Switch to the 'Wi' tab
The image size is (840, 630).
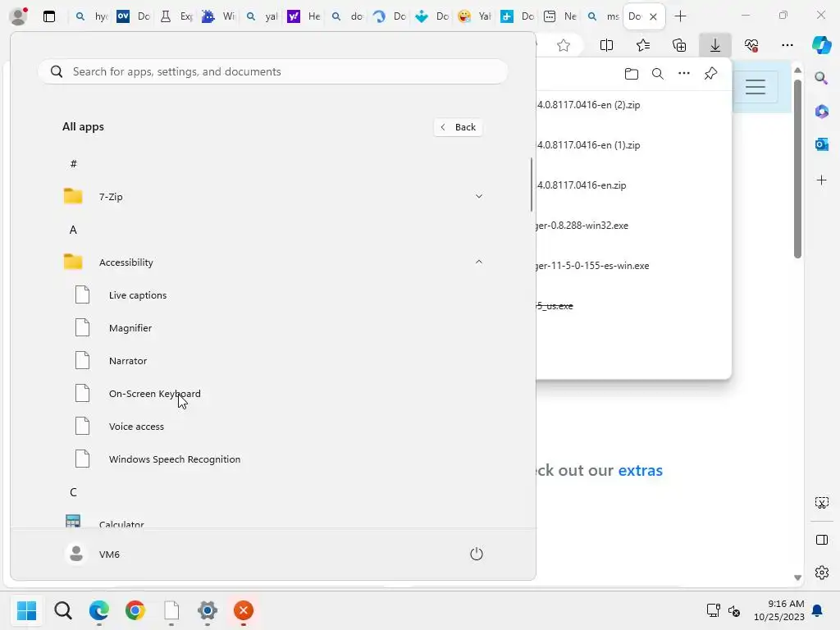[x=219, y=16]
